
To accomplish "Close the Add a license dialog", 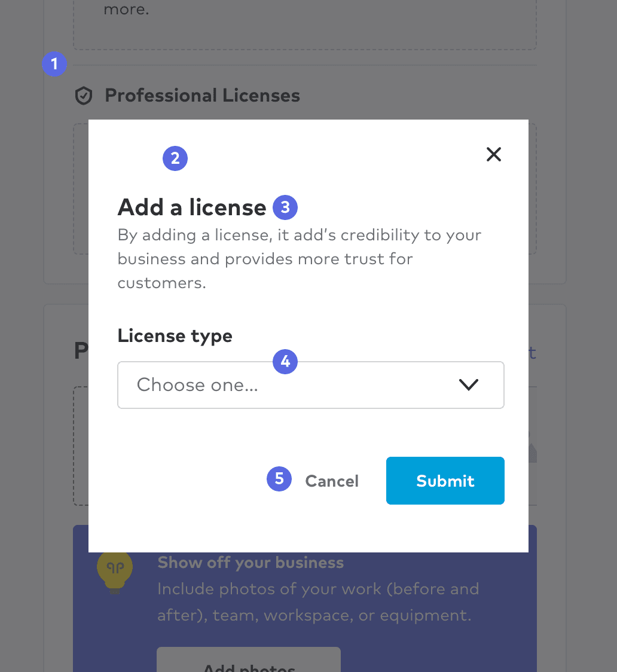I will (493, 155).
